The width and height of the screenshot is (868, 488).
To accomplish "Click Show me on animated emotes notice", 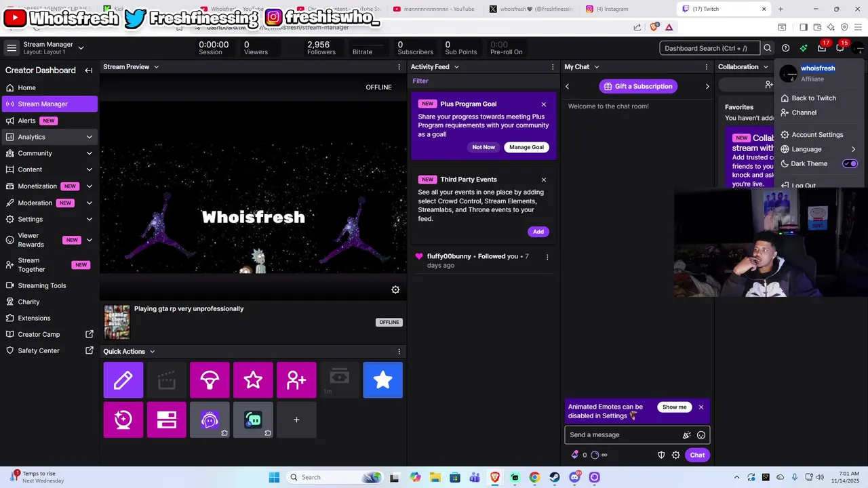I will (x=675, y=407).
